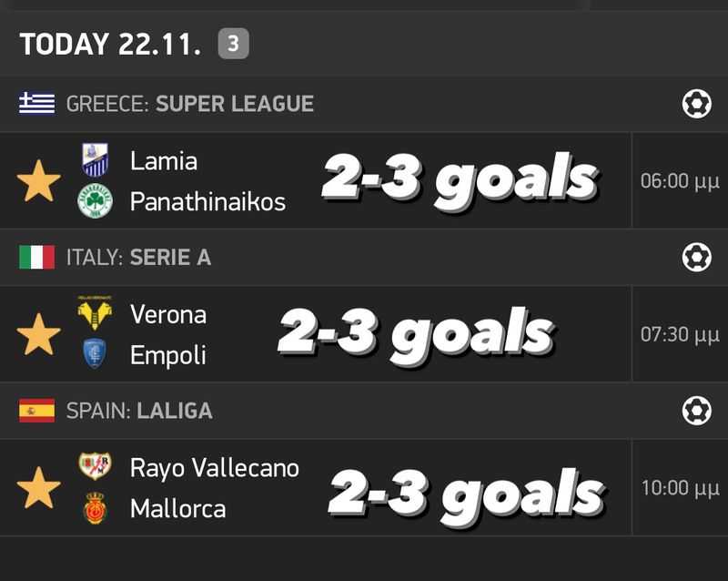Click the soccer ball icon for Spain LaLiga
The image size is (728, 581).
click(x=696, y=411)
